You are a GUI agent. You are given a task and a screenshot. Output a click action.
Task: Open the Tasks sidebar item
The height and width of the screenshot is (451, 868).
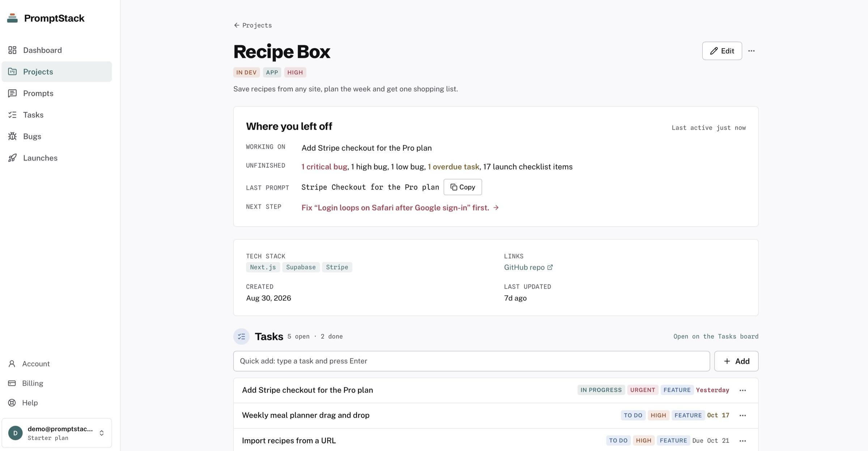pyautogui.click(x=57, y=115)
